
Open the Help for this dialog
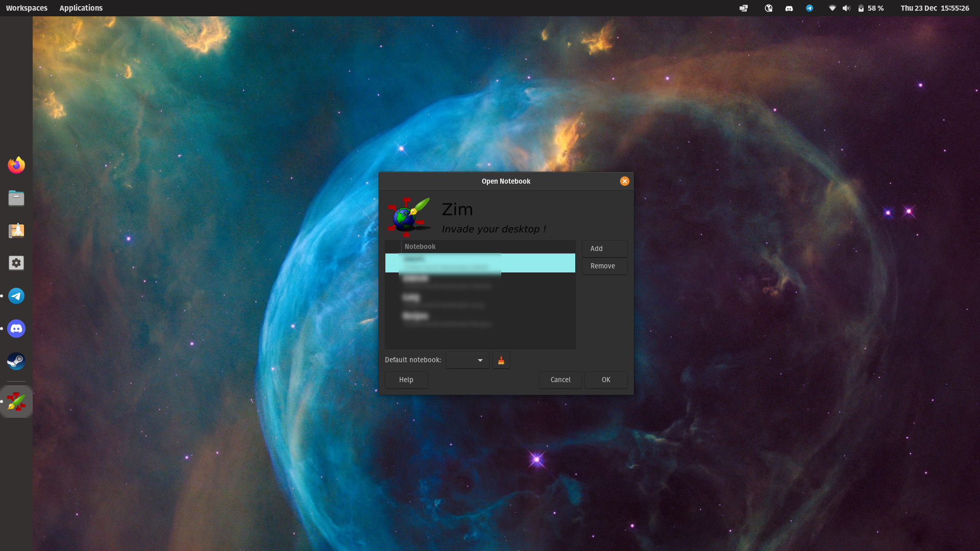(x=406, y=380)
